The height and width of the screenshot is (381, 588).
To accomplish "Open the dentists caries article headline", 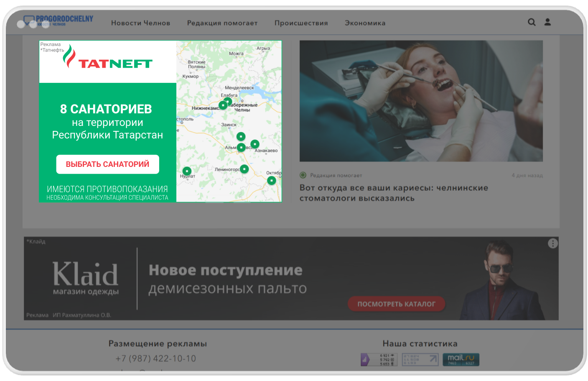I will pyautogui.click(x=394, y=193).
